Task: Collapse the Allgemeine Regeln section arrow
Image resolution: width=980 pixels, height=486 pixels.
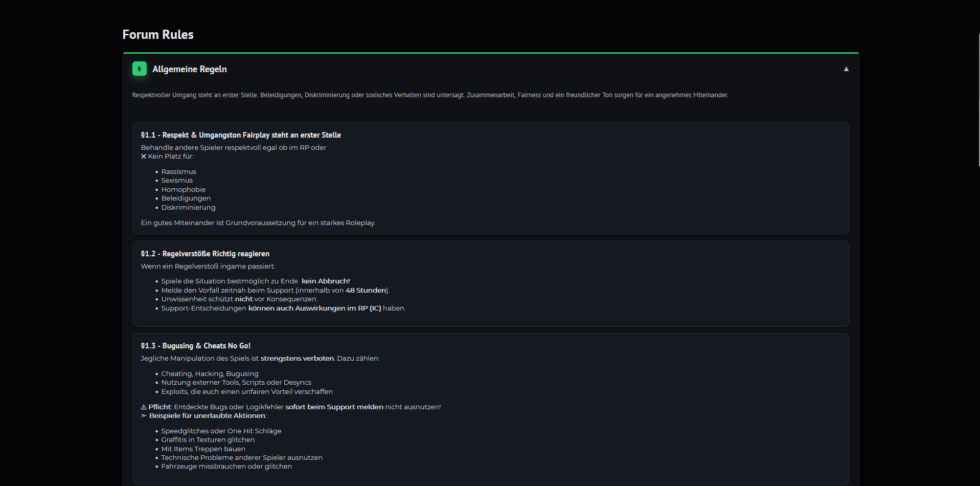Action: tap(846, 69)
